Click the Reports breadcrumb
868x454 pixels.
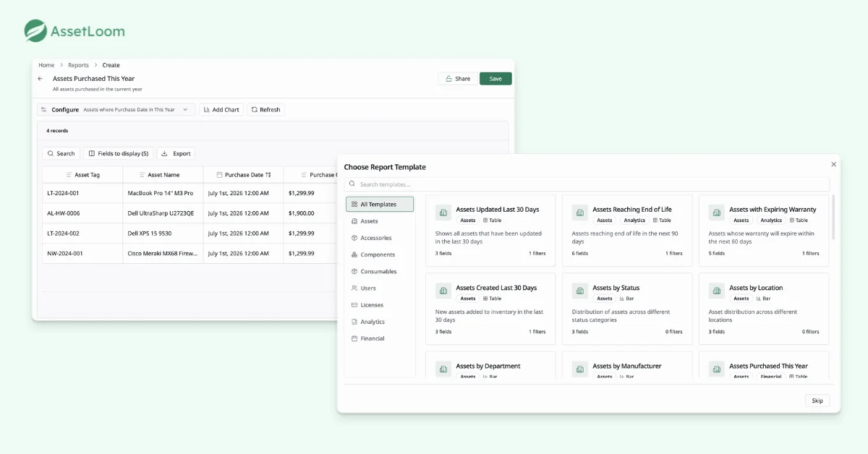[78, 65]
